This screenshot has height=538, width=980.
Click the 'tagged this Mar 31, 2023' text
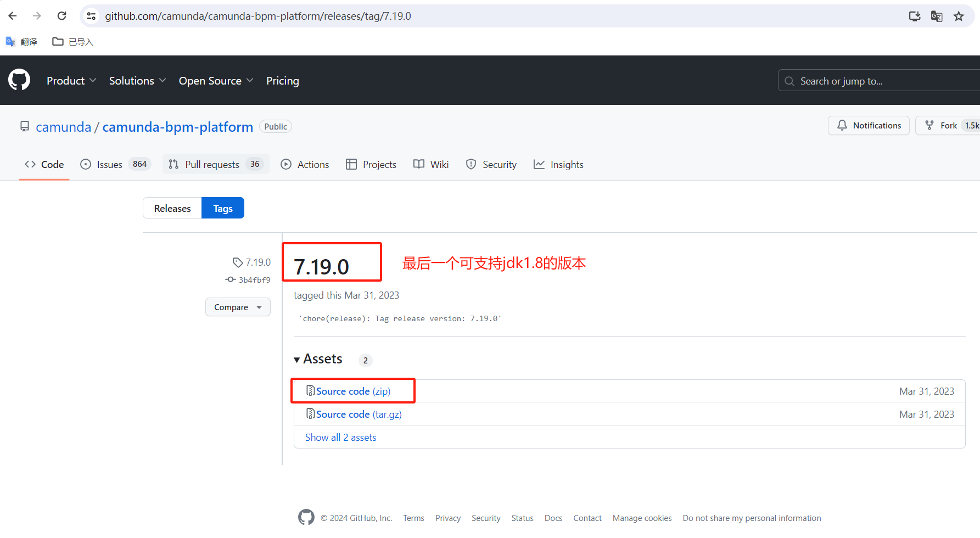[346, 295]
